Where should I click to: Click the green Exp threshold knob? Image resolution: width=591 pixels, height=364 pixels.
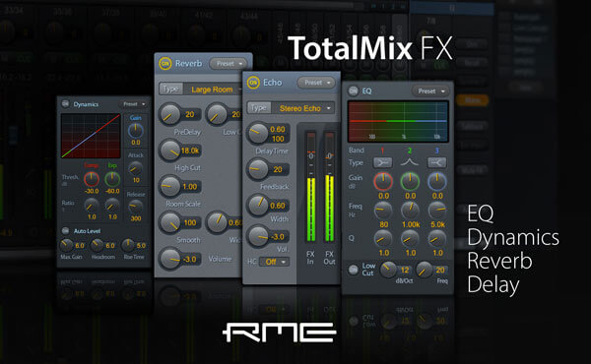[x=112, y=179]
